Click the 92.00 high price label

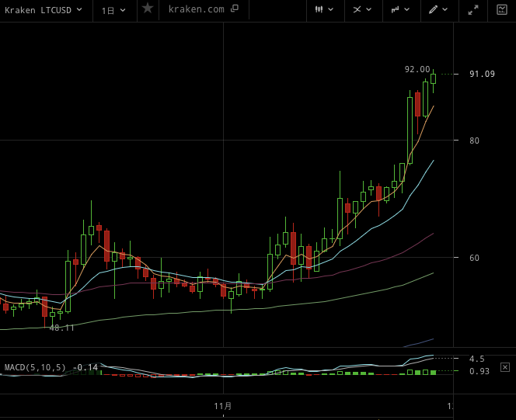(x=417, y=69)
